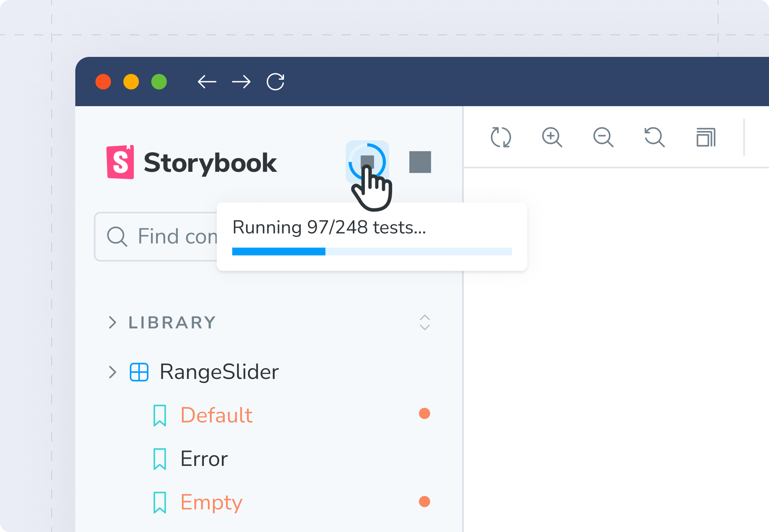Click the orange status dot beside Empty
This screenshot has width=769, height=532.
[x=425, y=502]
